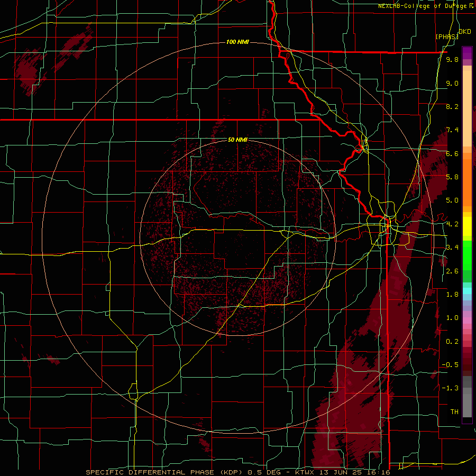Click the 0.2 value on the color scale
Image resolution: width=476 pixels, height=476 pixels.
tap(452, 342)
